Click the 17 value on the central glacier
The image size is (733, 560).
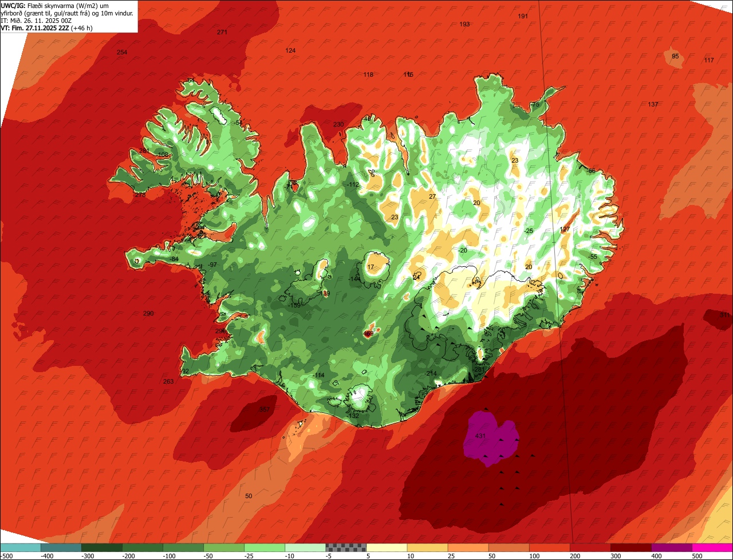pos(371,267)
